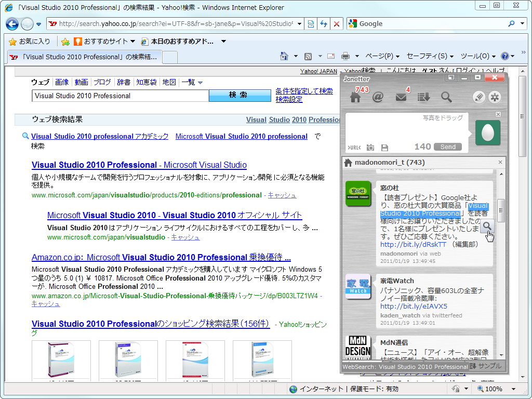Open Janetter settings gear icon

495,97
